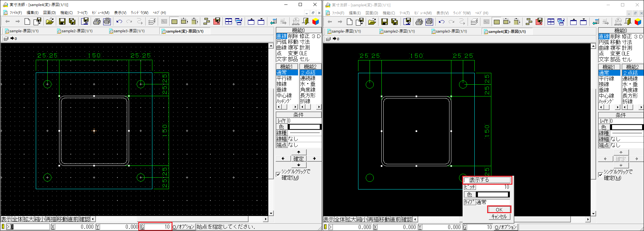The height and width of the screenshot is (231, 644).
Task: Click the double floppy save-all icon in left window
Action: [x=73, y=21]
